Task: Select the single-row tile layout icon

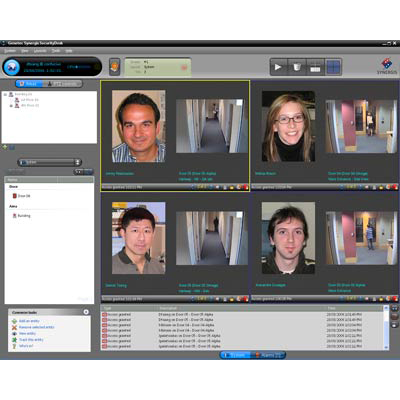Action: pyautogui.click(x=315, y=67)
